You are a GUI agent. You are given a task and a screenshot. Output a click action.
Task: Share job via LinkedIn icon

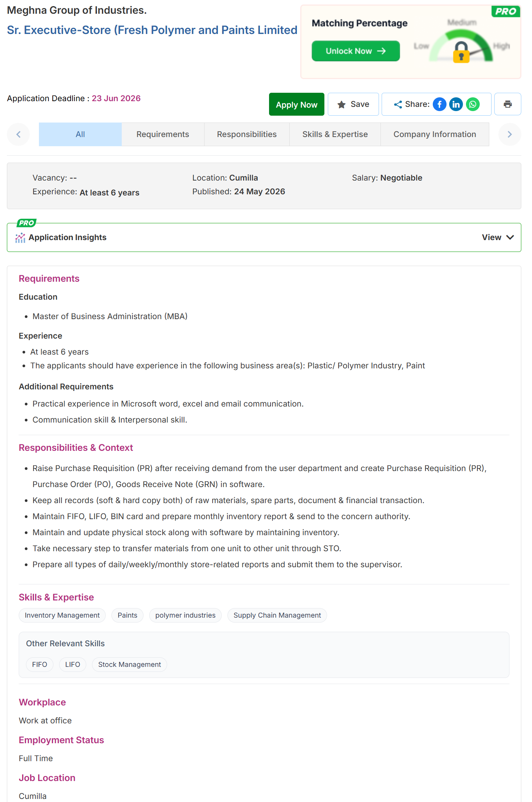pos(456,104)
